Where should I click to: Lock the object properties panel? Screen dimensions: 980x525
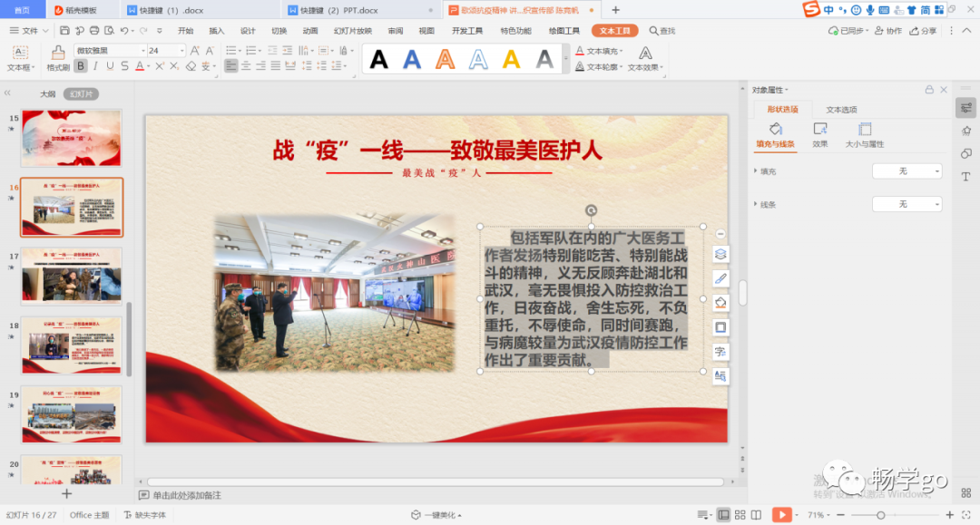point(929,90)
